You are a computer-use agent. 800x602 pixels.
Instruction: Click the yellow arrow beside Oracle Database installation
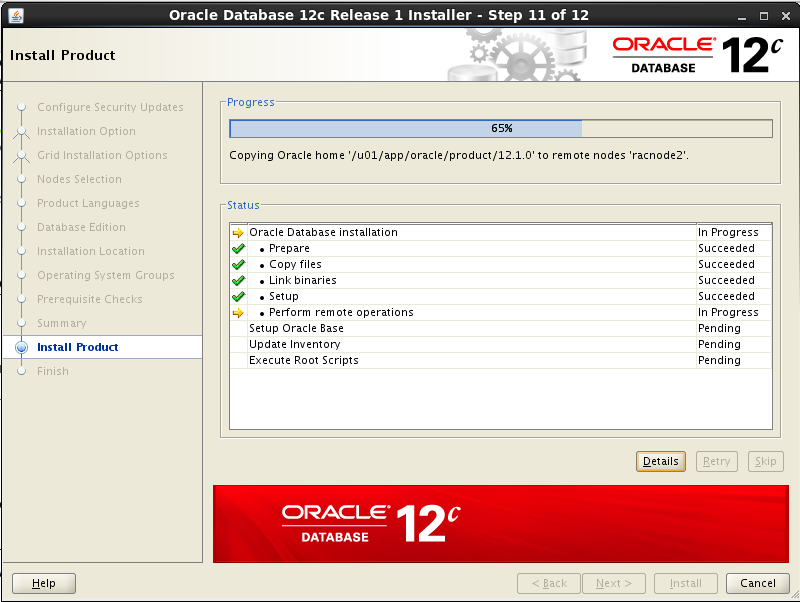tap(238, 232)
